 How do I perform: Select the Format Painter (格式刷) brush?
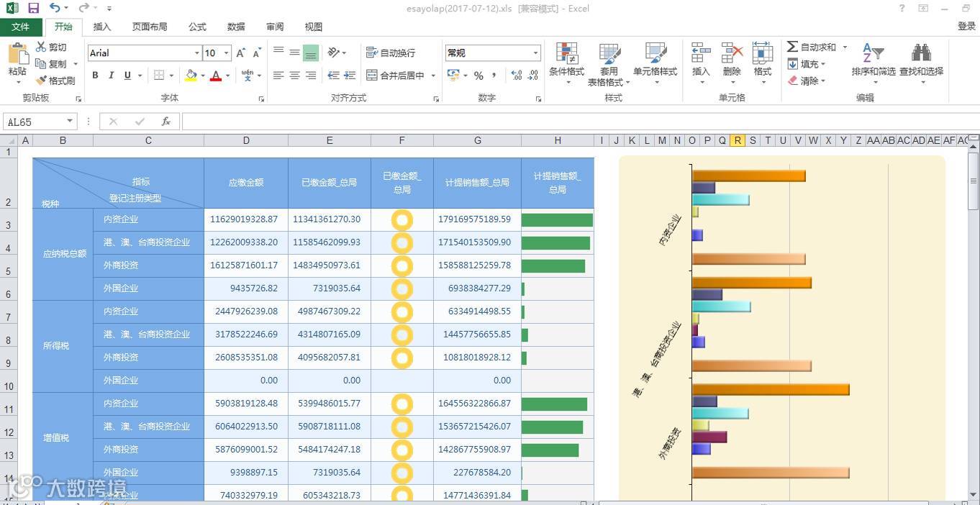point(42,81)
